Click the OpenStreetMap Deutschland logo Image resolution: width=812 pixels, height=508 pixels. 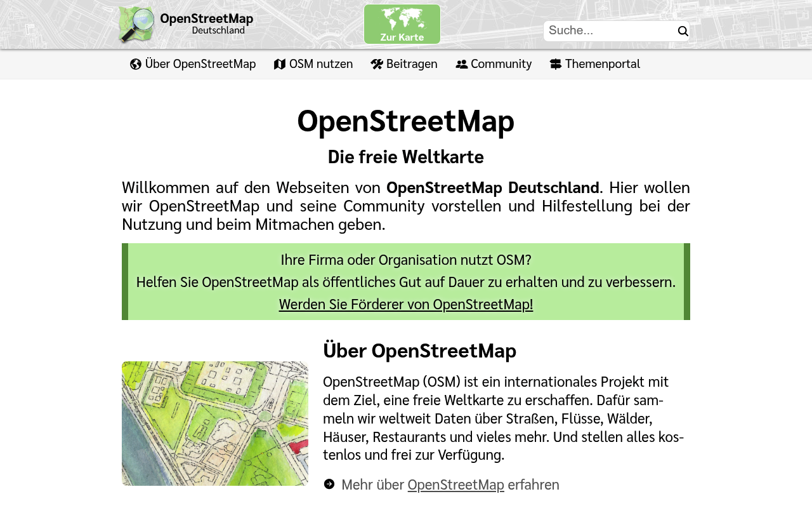point(186,25)
